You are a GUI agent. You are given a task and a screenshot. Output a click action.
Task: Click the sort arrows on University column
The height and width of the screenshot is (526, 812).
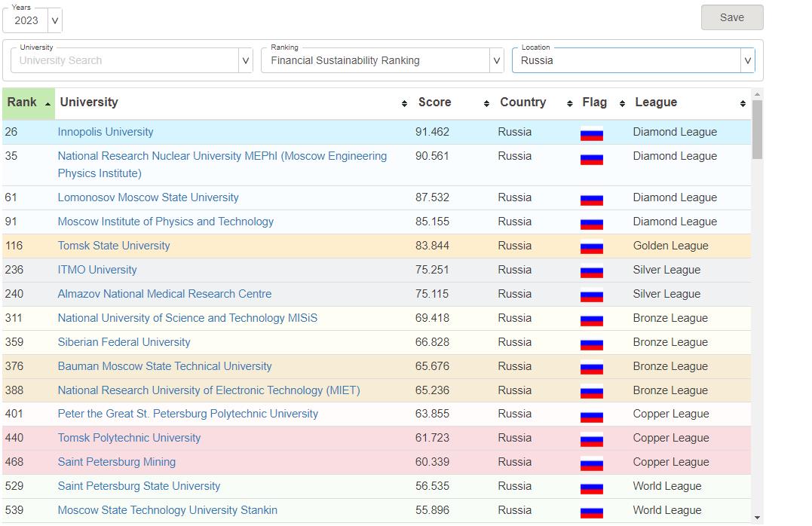coord(404,103)
